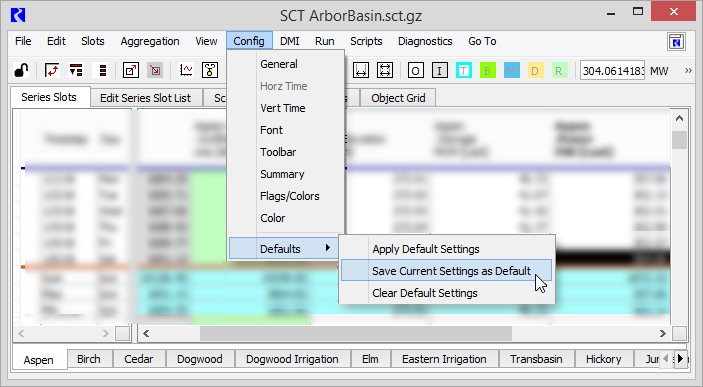The image size is (703, 387).
Task: Open the Defaults submenu arrow
Action: 328,248
